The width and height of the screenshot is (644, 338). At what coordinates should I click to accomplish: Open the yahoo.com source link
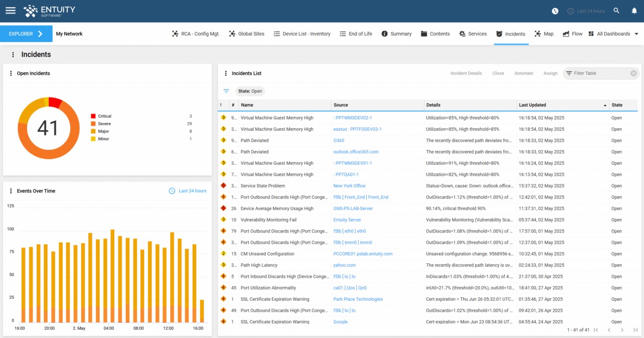[x=345, y=265]
